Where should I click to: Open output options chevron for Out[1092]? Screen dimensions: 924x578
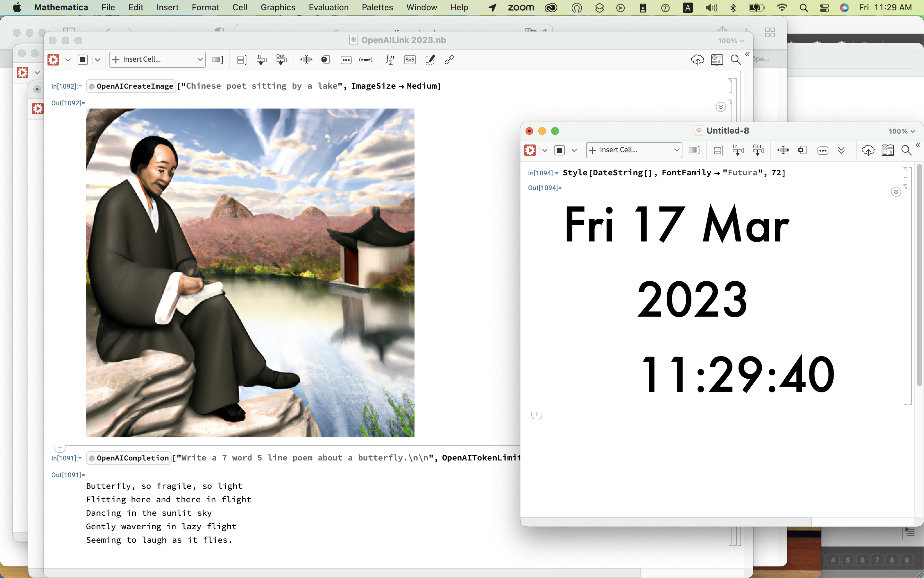click(x=721, y=107)
